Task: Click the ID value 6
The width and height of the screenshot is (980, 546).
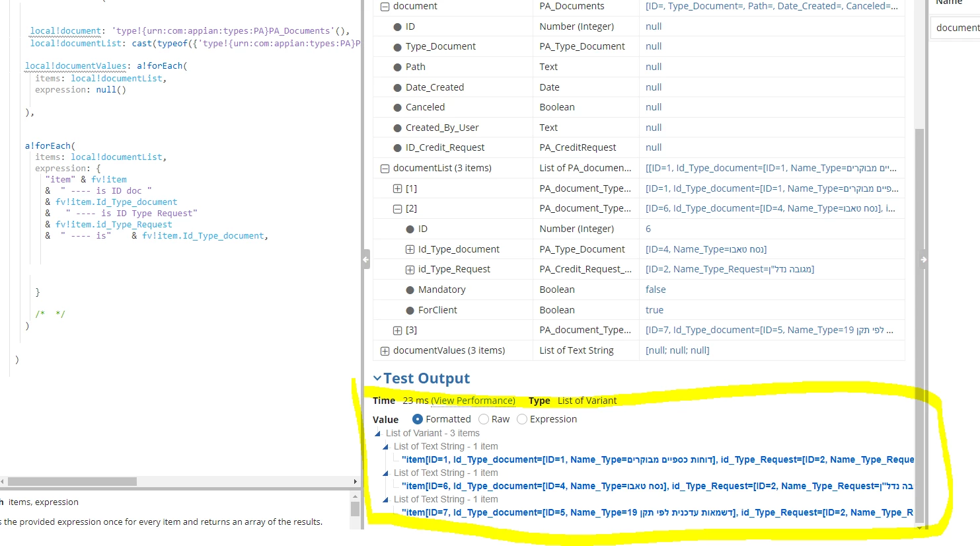Action: click(x=648, y=229)
